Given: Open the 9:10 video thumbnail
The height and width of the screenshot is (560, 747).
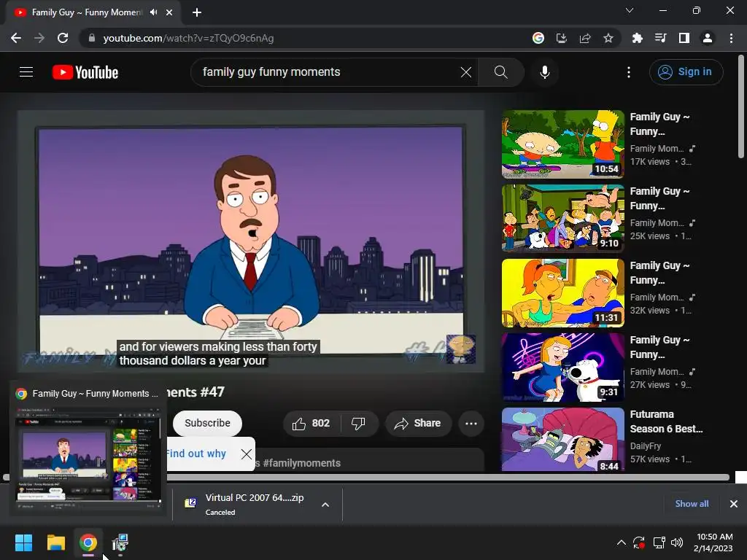Looking at the screenshot, I should click(x=562, y=219).
